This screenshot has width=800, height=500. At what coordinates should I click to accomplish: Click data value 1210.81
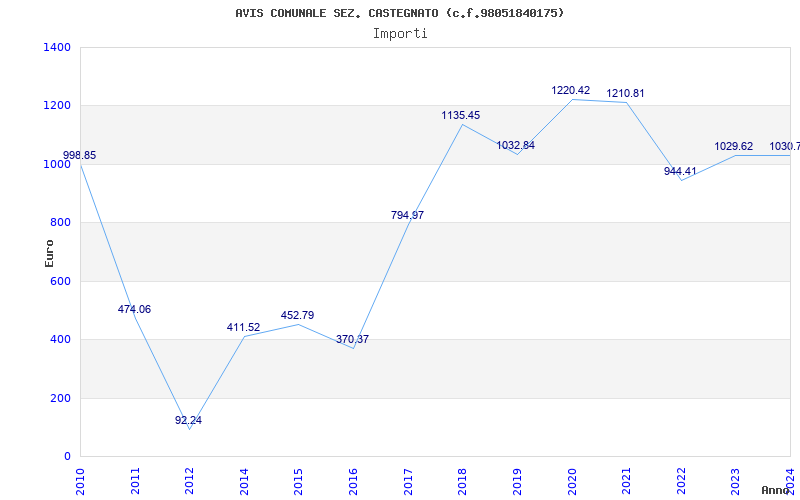click(625, 93)
